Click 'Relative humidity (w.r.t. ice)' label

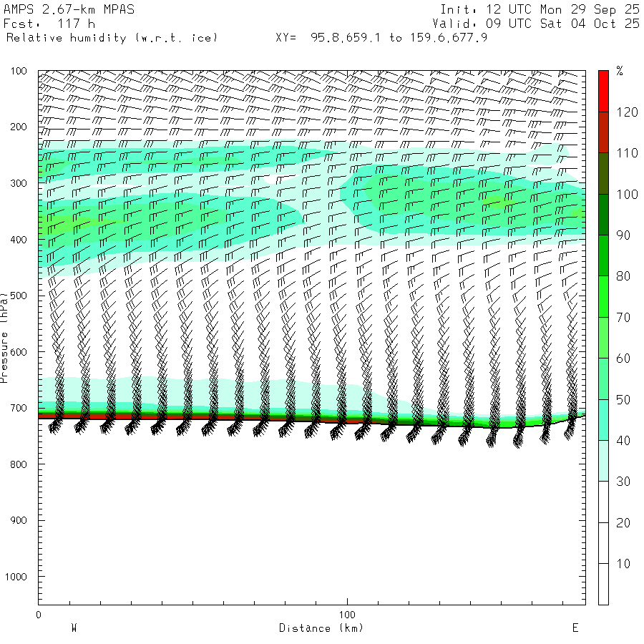112,38
